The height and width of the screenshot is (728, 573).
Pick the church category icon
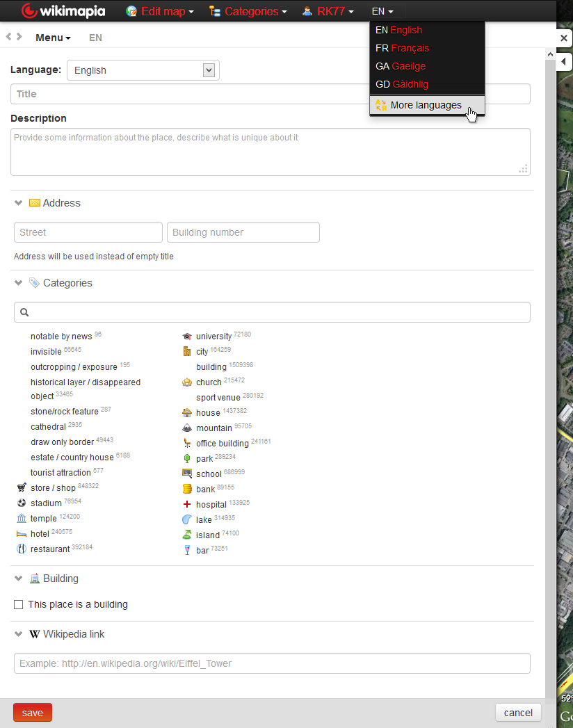pos(186,382)
